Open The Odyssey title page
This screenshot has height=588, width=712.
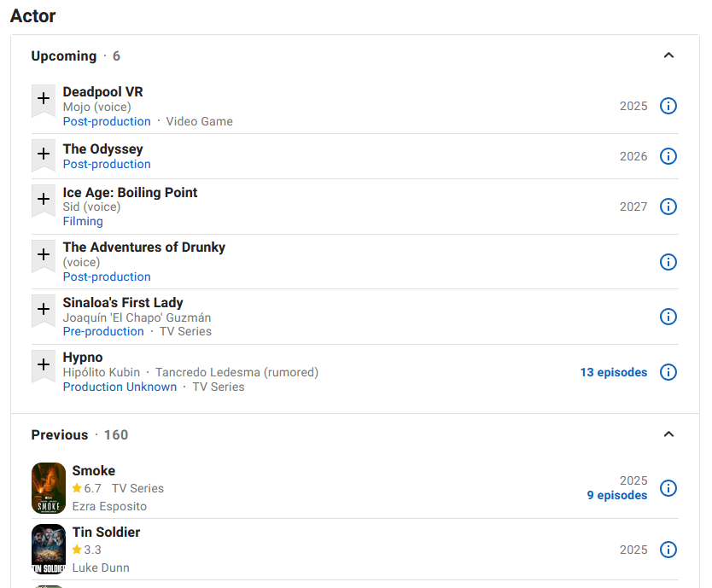[102, 149]
